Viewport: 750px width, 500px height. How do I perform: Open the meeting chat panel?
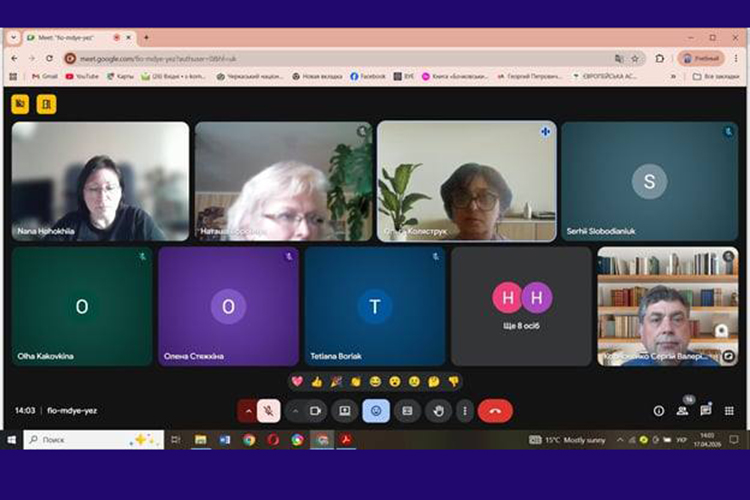tap(706, 410)
